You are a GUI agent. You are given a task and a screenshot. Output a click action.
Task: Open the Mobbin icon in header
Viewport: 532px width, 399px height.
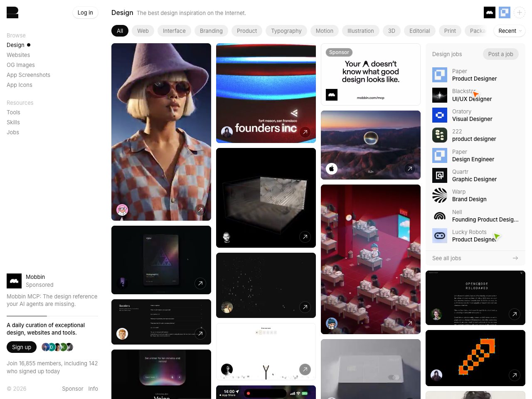point(490,12)
